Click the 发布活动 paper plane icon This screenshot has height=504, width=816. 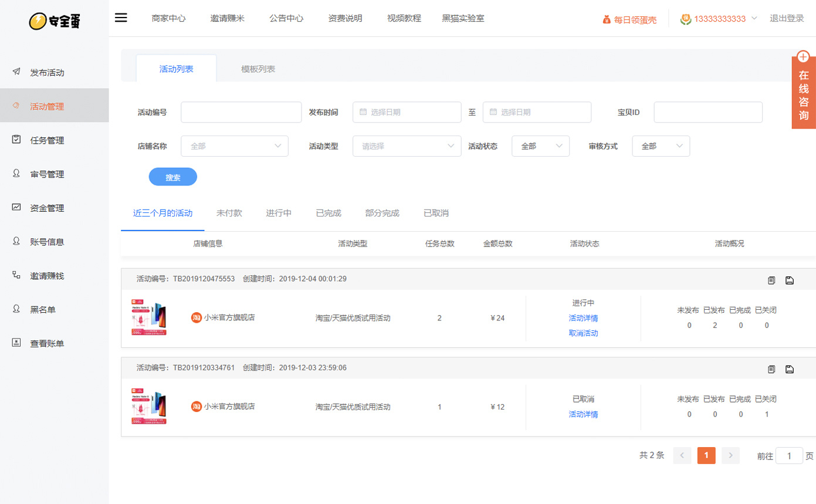pos(17,72)
